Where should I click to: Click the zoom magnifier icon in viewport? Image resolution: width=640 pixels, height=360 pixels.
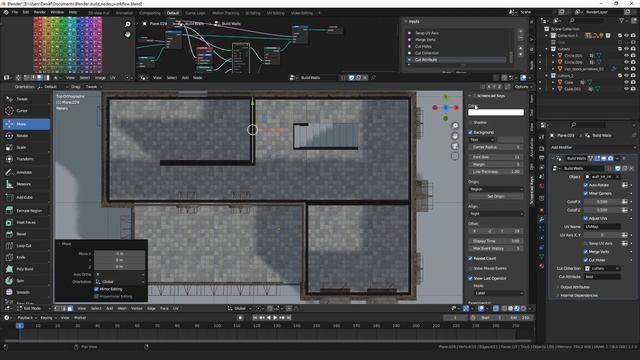(x=455, y=126)
